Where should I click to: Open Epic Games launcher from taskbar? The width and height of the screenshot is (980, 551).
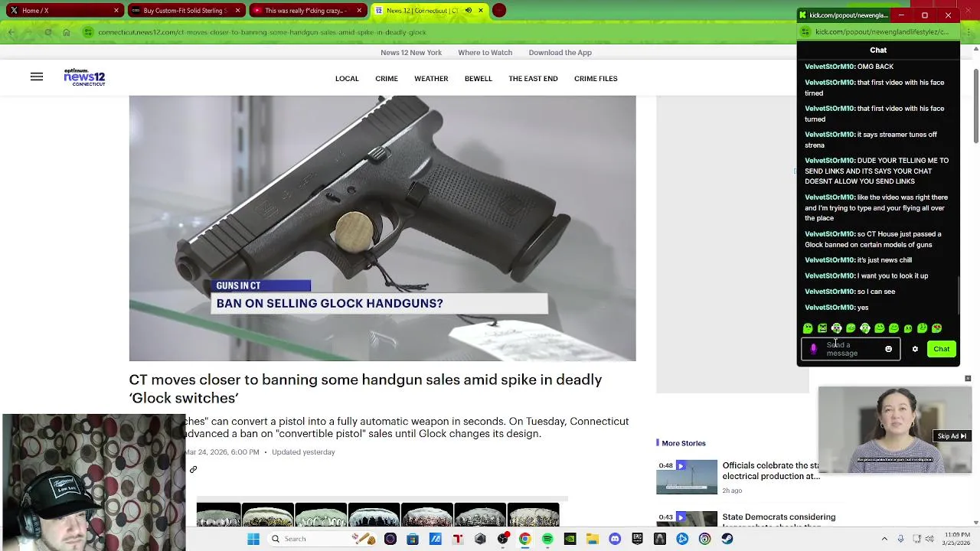[x=637, y=539]
